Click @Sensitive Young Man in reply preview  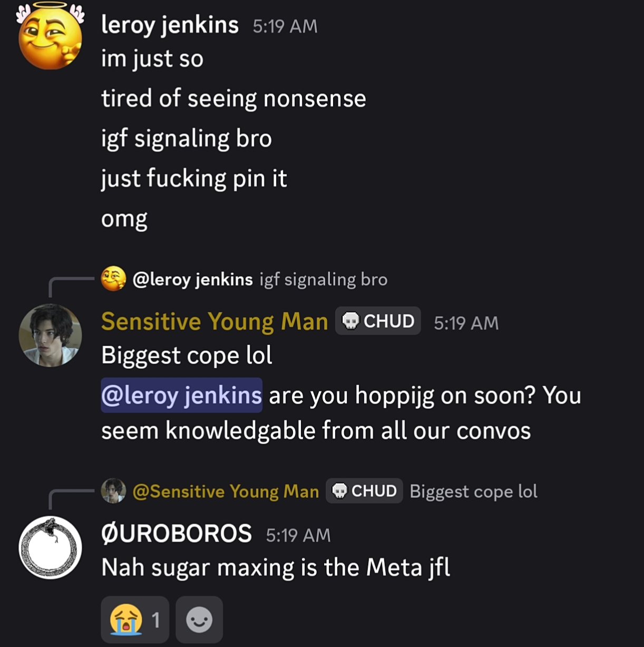226,492
